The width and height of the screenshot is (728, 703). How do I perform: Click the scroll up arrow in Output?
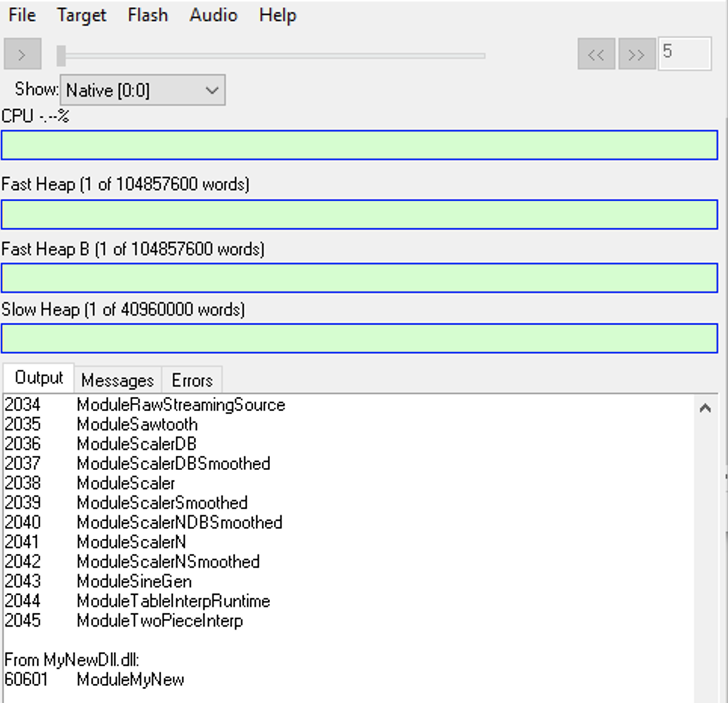coord(705,408)
